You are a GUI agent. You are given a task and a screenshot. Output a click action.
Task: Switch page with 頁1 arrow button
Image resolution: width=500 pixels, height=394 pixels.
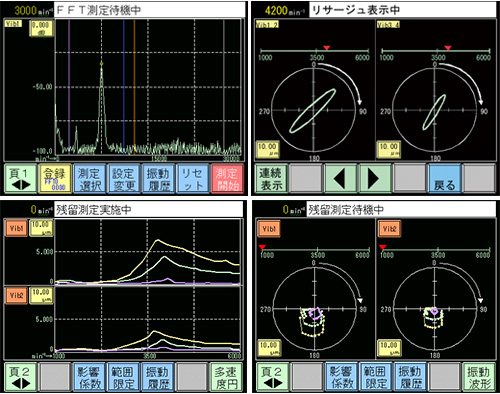(20, 178)
